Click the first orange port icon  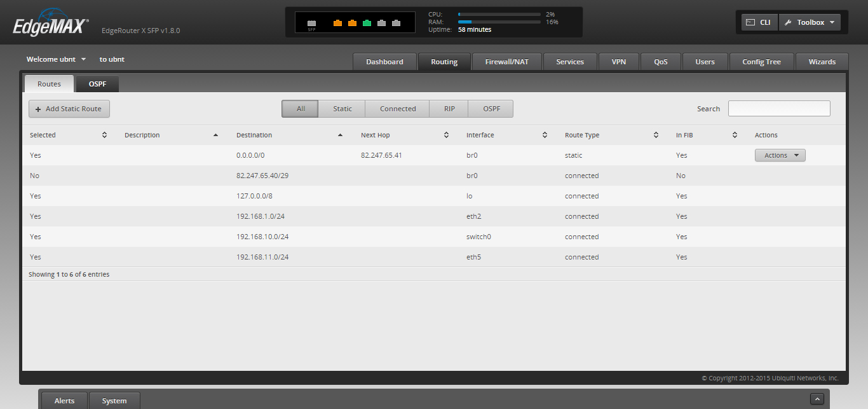(x=337, y=24)
